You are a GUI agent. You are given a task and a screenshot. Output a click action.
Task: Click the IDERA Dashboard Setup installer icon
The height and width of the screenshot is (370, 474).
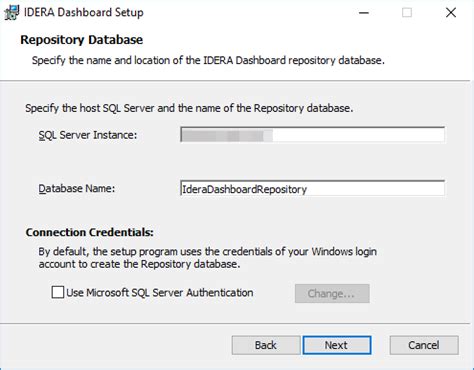click(11, 13)
